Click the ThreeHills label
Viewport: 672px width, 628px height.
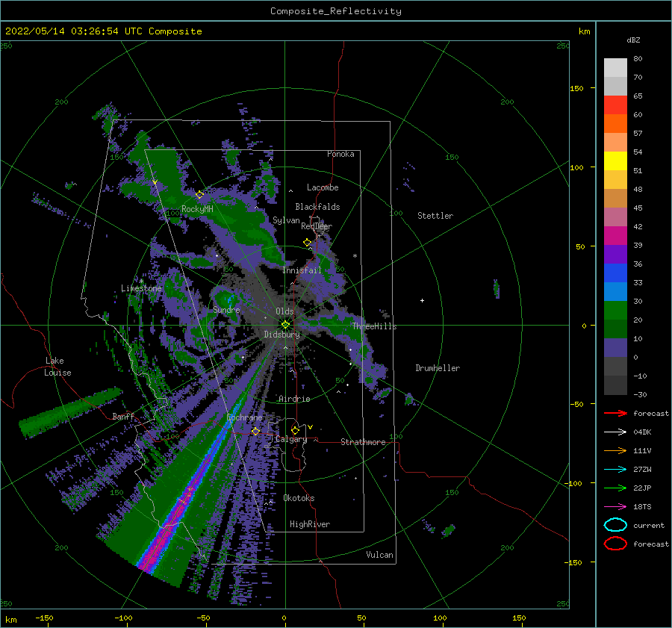pos(374,326)
